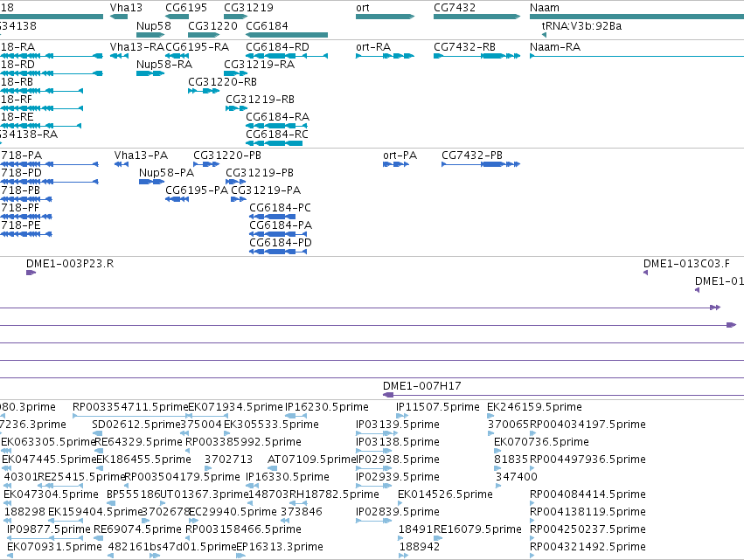The height and width of the screenshot is (560, 744).
Task: Click the Naam gene label
Action: [x=545, y=8]
